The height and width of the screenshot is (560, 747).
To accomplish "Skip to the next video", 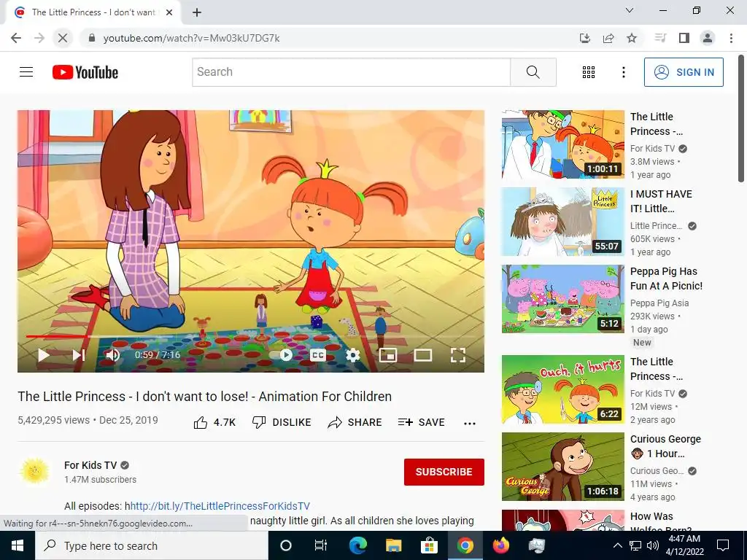I will point(79,355).
